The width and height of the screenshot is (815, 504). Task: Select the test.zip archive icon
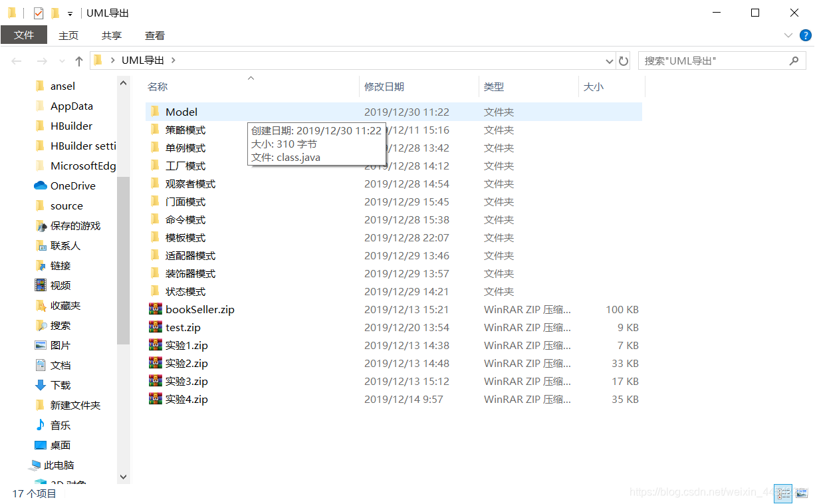tap(156, 327)
